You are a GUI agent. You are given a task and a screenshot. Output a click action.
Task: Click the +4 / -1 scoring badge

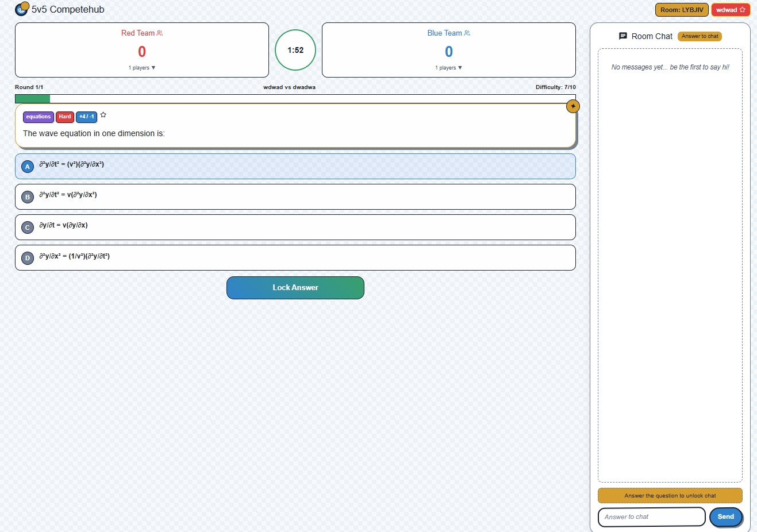86,117
